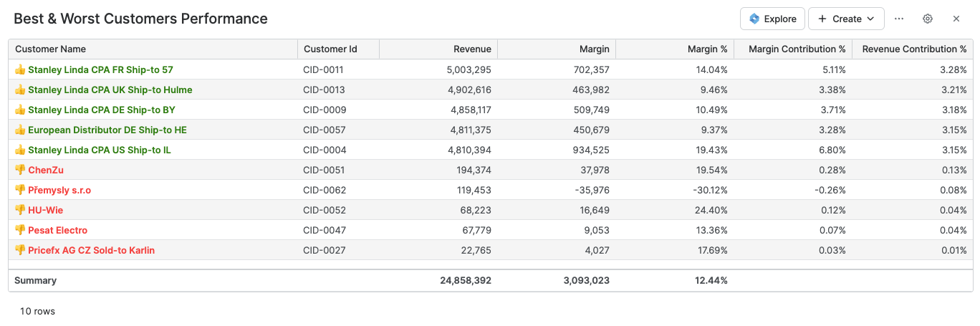Open Stanley Linda CPA UK Ship-to Hulme
The height and width of the screenshot is (326, 980).
pos(110,90)
